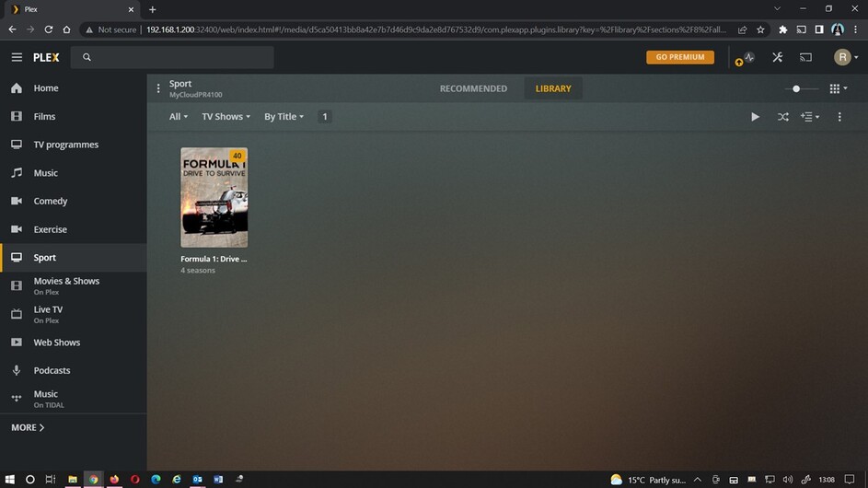
Task: Select the Sport library in sidebar
Action: [74, 258]
